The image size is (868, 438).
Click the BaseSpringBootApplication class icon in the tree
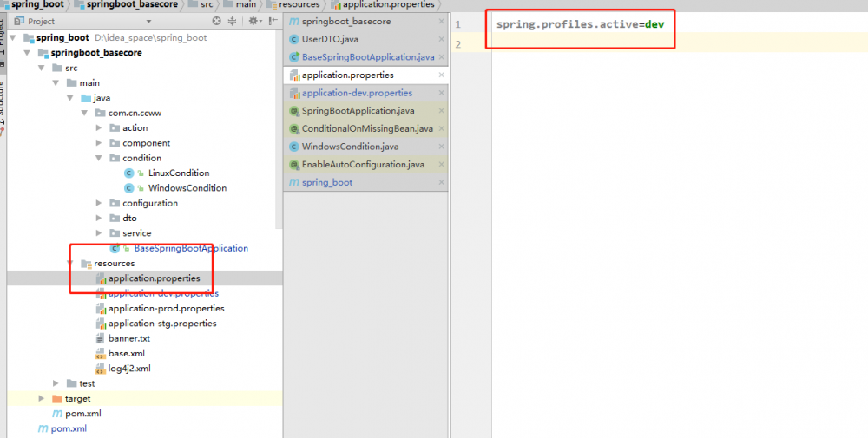coord(115,248)
